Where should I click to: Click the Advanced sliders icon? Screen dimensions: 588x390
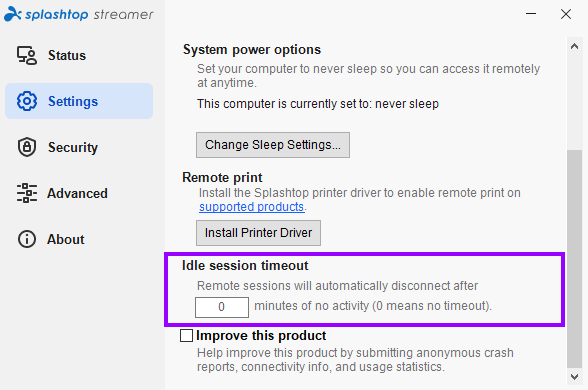click(x=27, y=193)
